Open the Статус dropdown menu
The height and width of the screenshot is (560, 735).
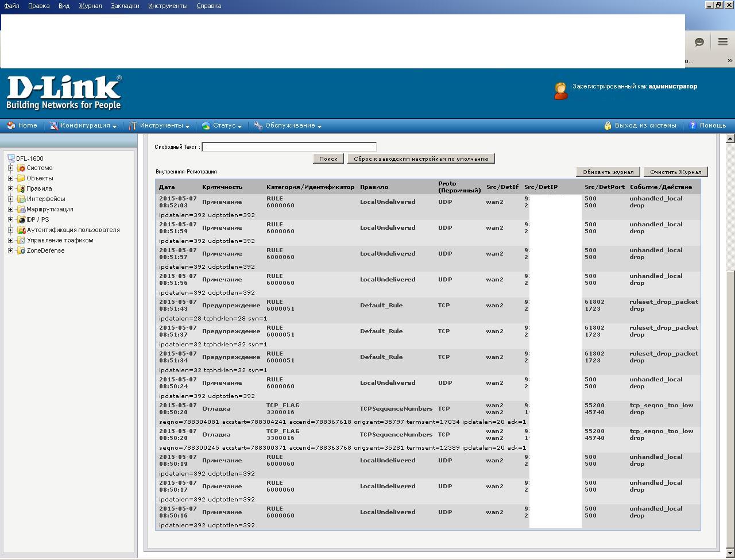(222, 125)
